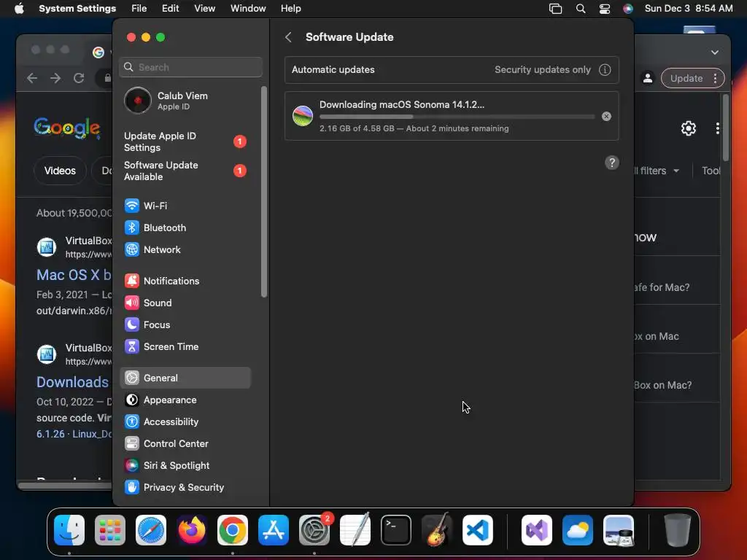
Task: Open Screen Time settings
Action: 185,346
